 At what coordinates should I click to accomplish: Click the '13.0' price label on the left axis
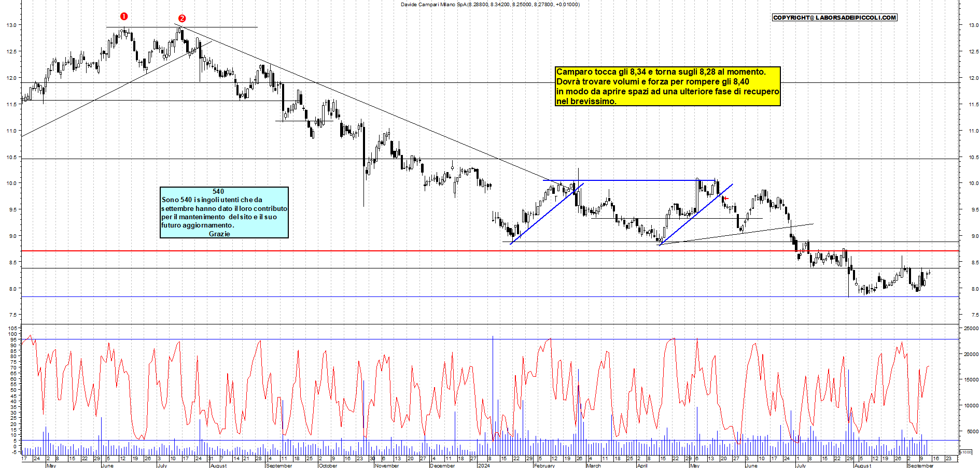click(x=11, y=25)
